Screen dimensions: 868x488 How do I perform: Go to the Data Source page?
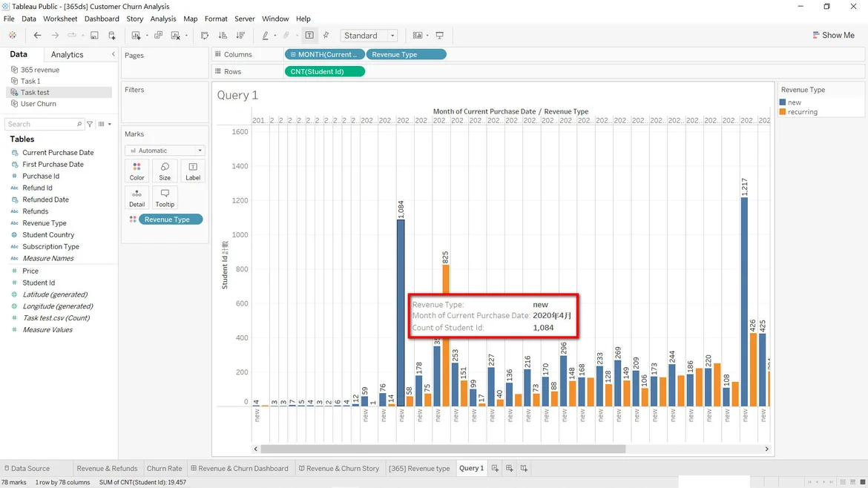coord(27,469)
